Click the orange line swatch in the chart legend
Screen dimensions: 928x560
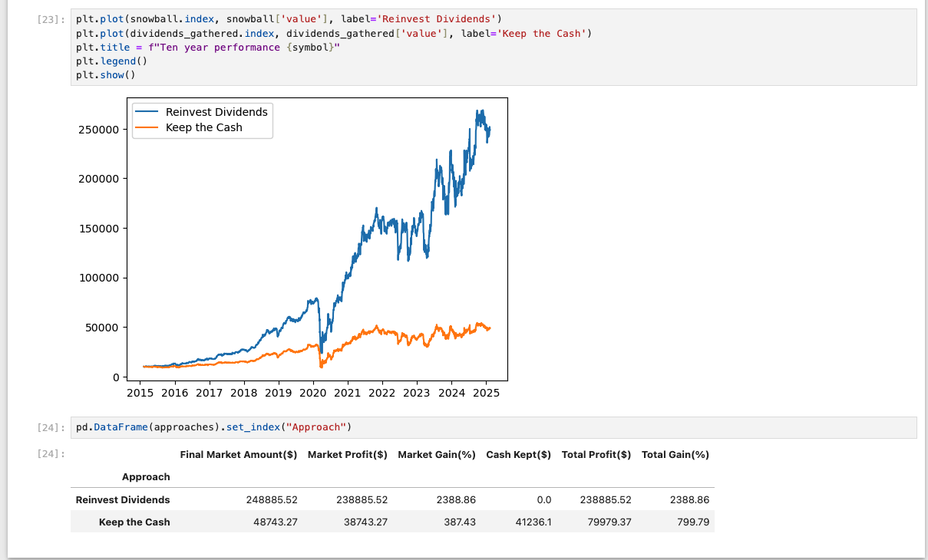tap(148, 127)
